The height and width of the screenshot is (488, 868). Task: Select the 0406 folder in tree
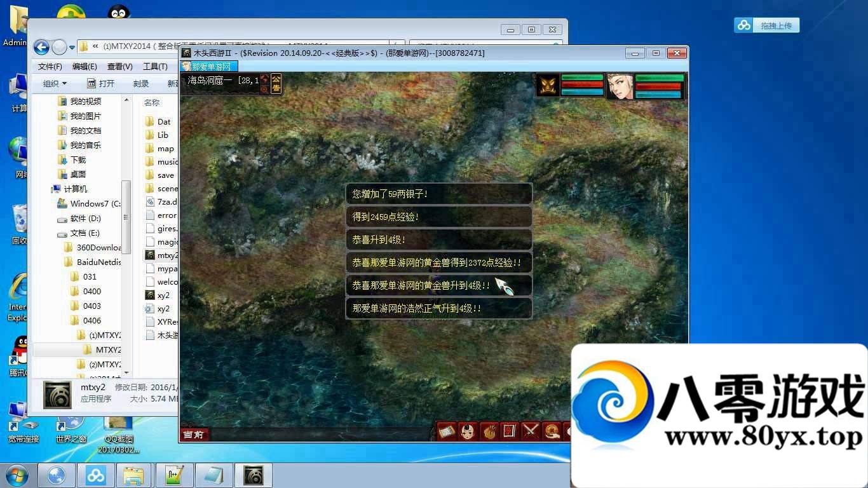85,320
